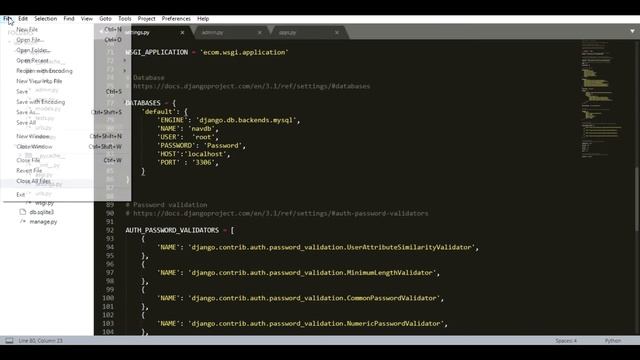Click the 'PASSWORD': 'Password' line

[x=201, y=145]
